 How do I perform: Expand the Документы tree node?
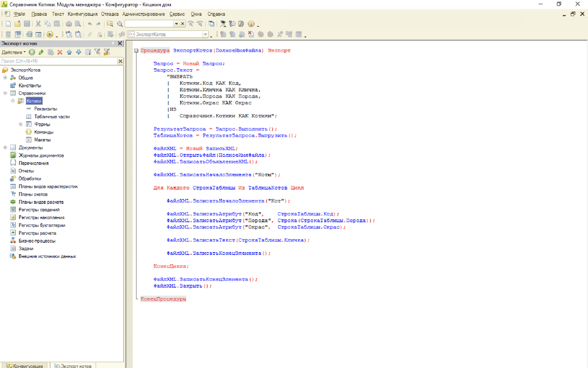(5, 148)
